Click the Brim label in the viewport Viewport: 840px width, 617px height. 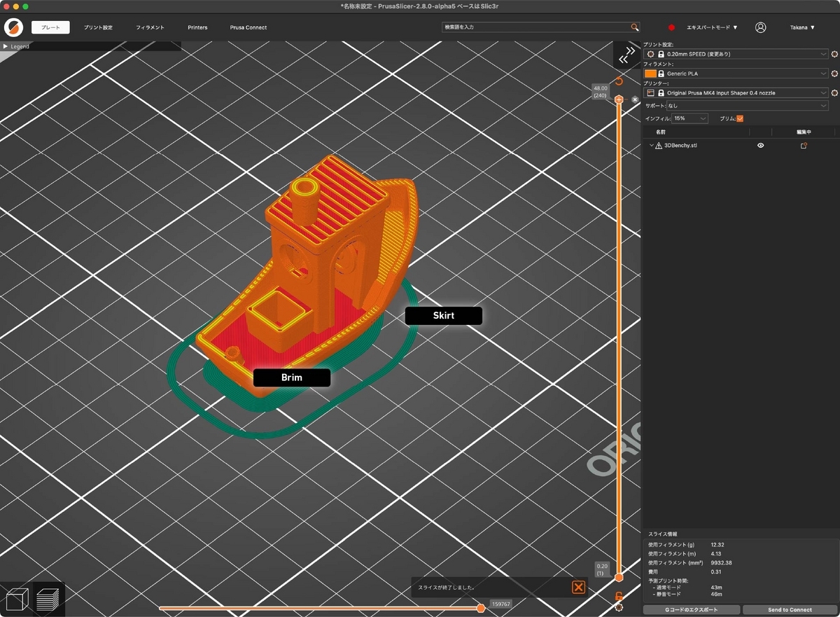[292, 377]
